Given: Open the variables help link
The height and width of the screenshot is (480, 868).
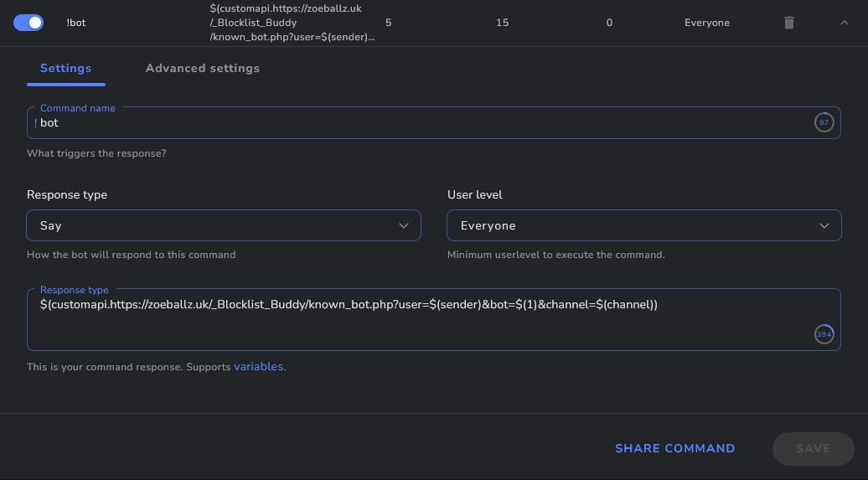Looking at the screenshot, I should (x=258, y=367).
